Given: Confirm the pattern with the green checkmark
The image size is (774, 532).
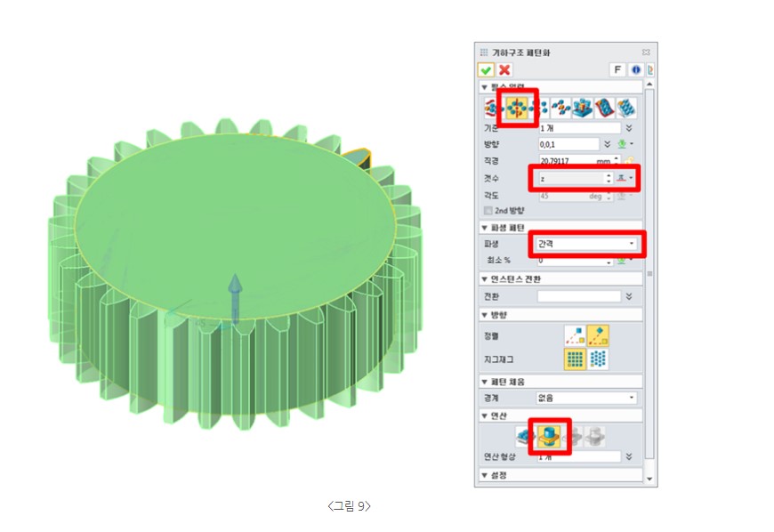Looking at the screenshot, I should [x=486, y=70].
